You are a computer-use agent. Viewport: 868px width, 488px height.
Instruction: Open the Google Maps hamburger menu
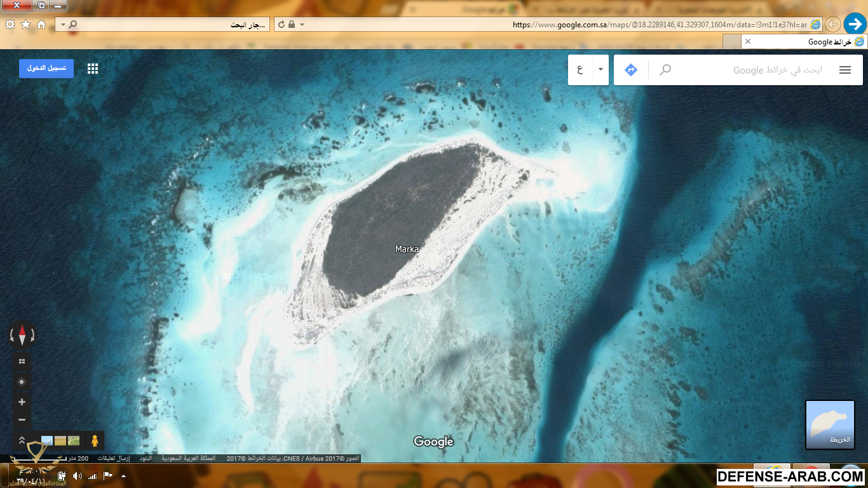coord(844,70)
